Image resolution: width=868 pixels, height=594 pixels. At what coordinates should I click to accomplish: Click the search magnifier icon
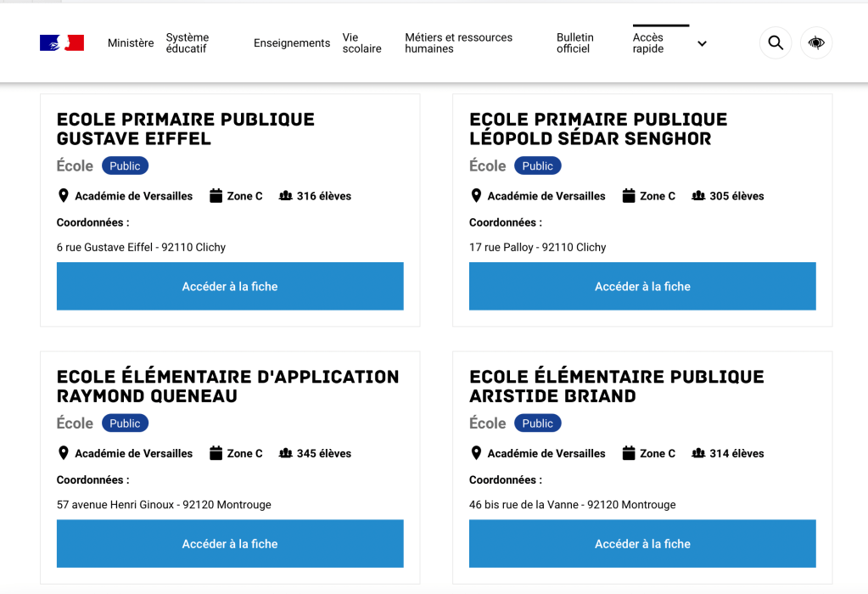point(776,42)
